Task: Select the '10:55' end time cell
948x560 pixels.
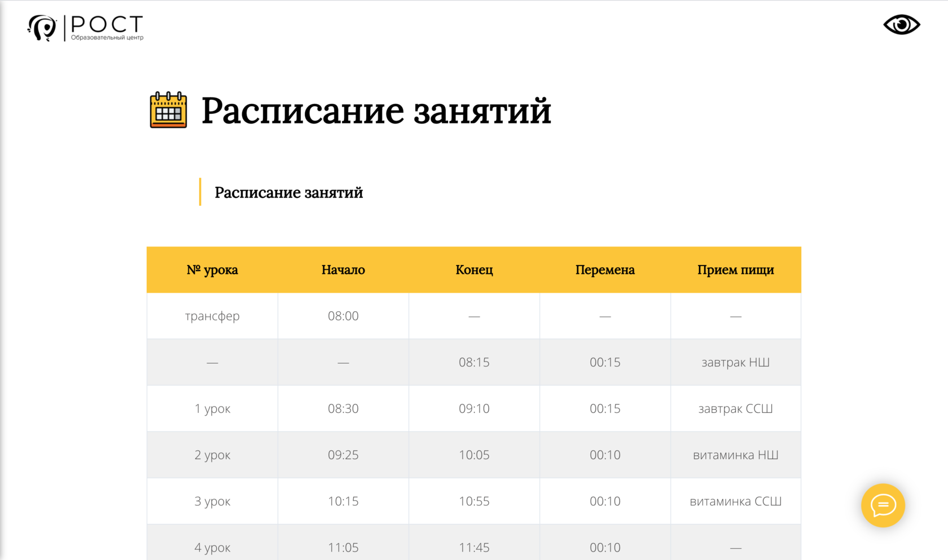Action: click(x=474, y=501)
